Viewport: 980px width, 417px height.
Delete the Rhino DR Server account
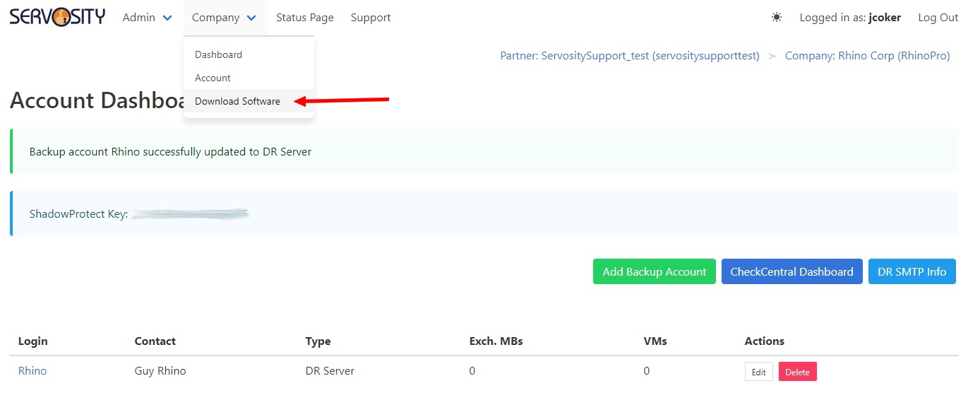click(797, 371)
